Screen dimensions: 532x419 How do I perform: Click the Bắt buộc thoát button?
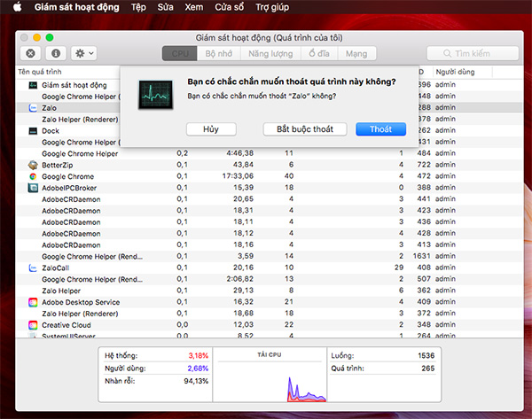(305, 129)
